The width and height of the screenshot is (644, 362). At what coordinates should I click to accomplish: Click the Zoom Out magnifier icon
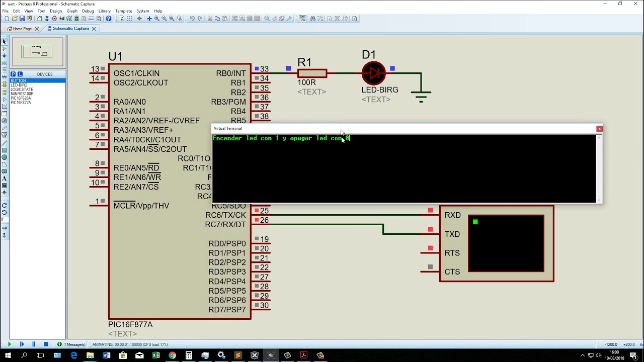point(164,19)
